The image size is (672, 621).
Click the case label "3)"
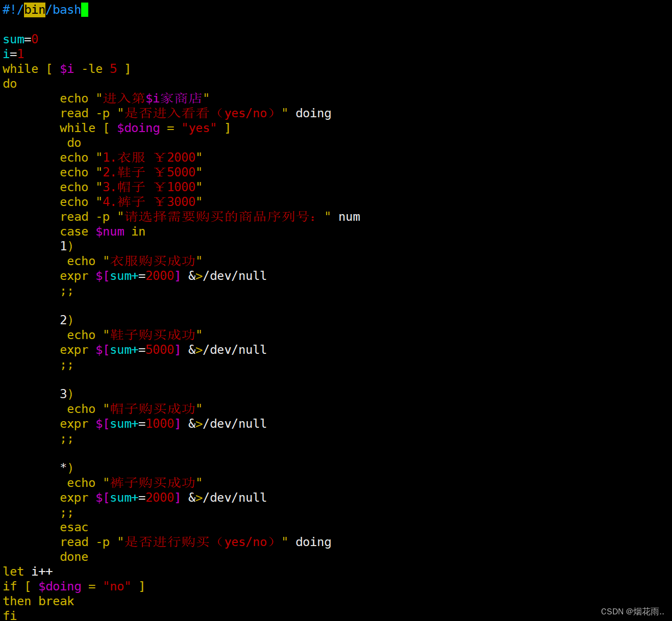pyautogui.click(x=67, y=394)
